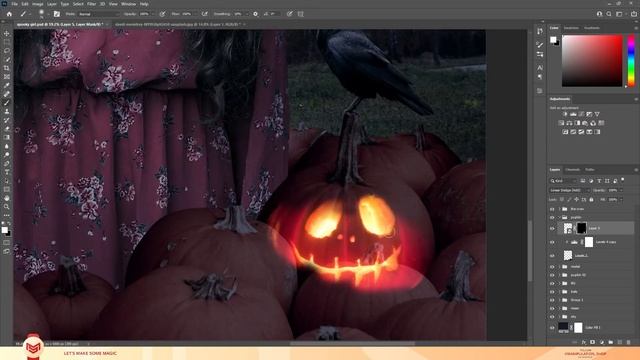640x360 pixels.
Task: Click the Home icon in options bar
Action: pyautogui.click(x=9, y=14)
